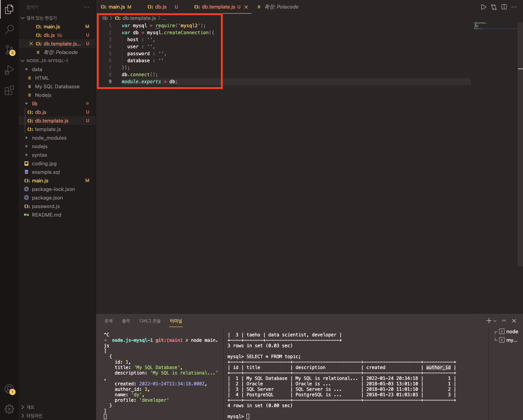Open the 문제 panel tab
This screenshot has width=523, height=420.
[x=108, y=321]
